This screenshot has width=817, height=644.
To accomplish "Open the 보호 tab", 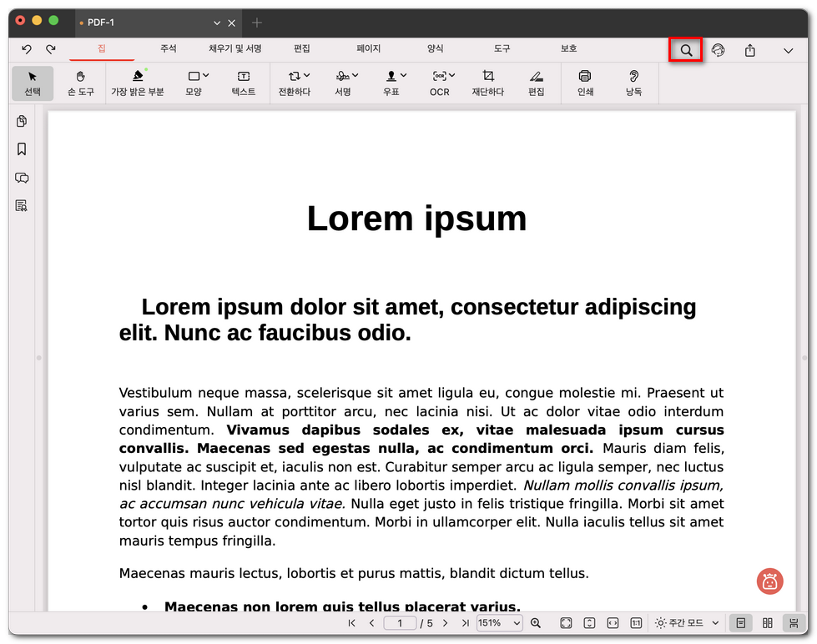I will (568, 49).
